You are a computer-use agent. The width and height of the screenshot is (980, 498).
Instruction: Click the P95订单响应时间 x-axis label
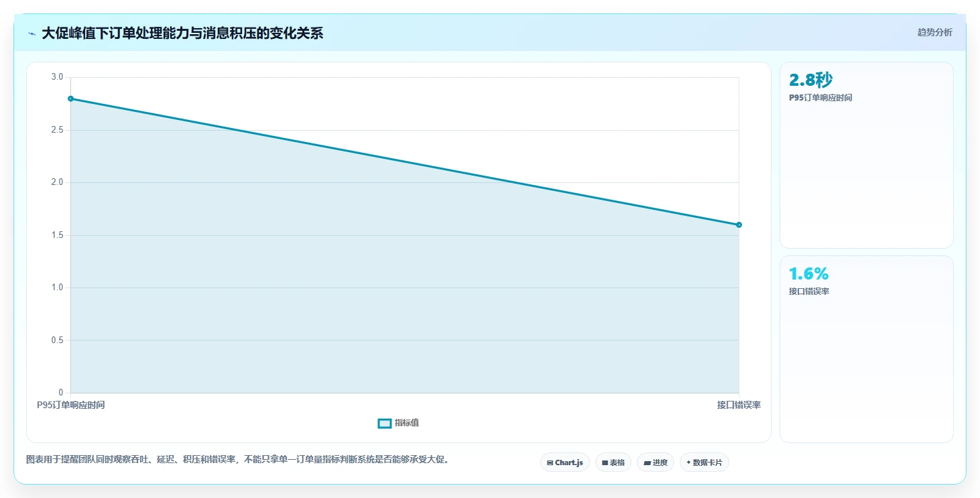tap(70, 405)
